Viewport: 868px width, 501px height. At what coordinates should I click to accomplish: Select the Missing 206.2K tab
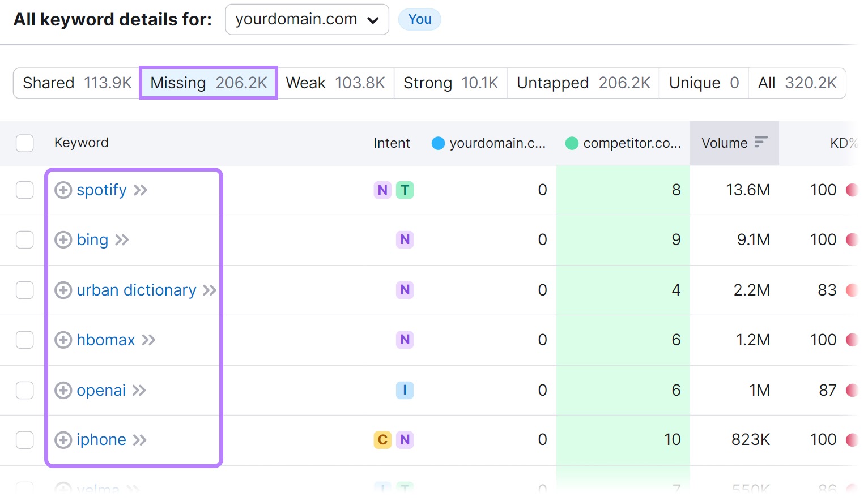[209, 83]
